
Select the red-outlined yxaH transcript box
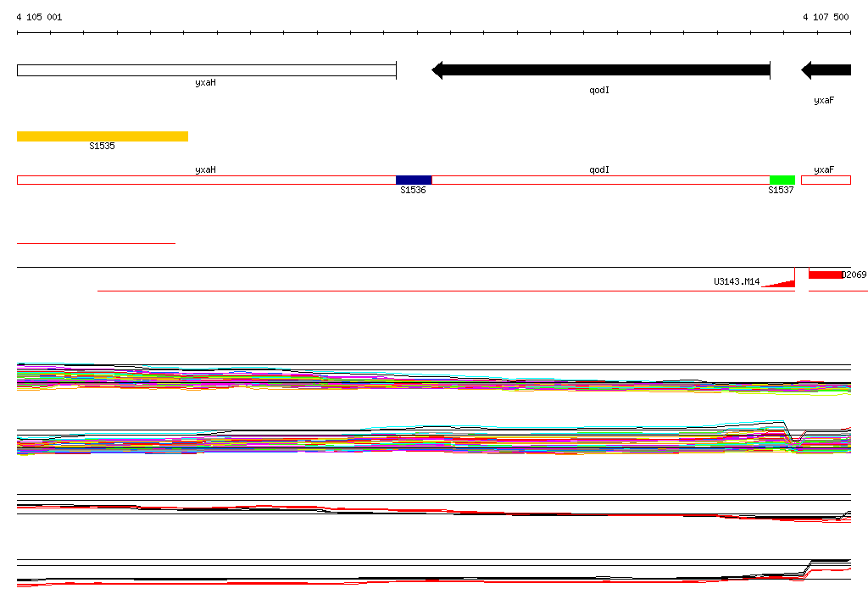pos(207,180)
